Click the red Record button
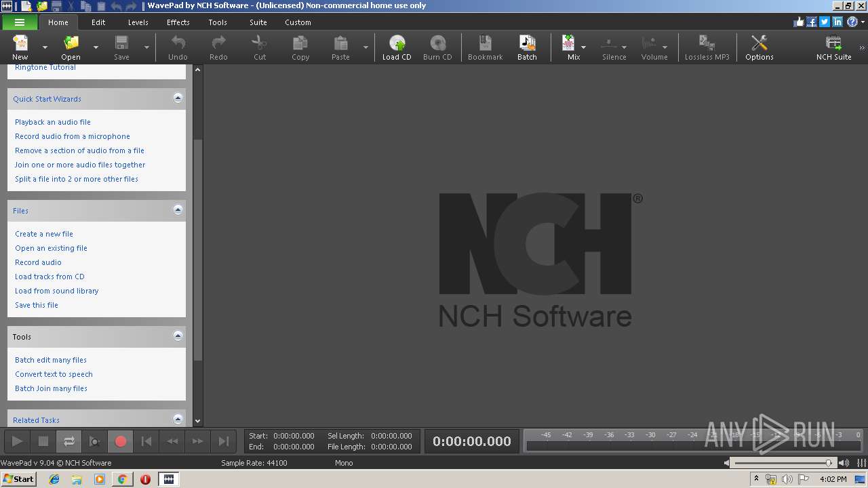Image resolution: width=868 pixels, height=488 pixels. pos(120,441)
